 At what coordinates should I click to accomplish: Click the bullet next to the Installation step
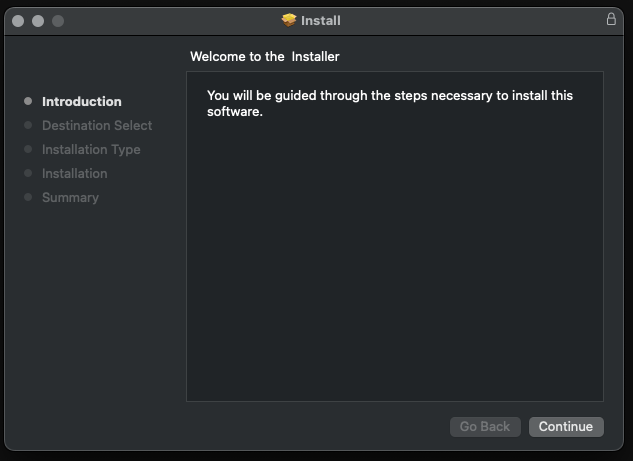[28, 173]
